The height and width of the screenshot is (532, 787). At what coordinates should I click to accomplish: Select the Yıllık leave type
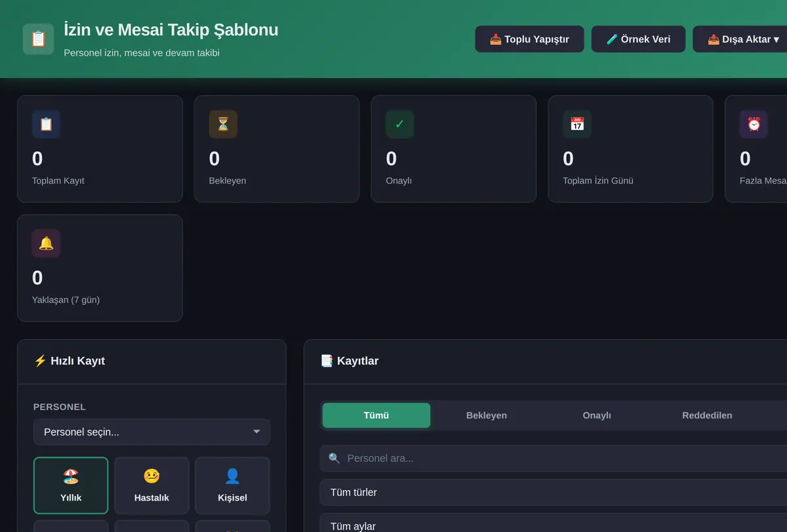(x=71, y=485)
